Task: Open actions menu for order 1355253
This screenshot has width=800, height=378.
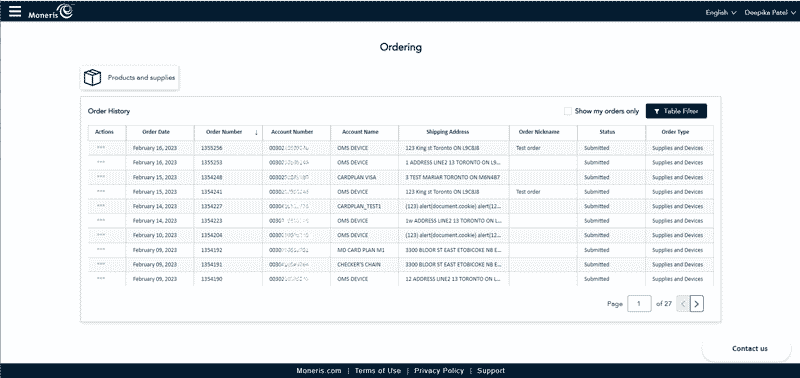Action: pos(101,162)
